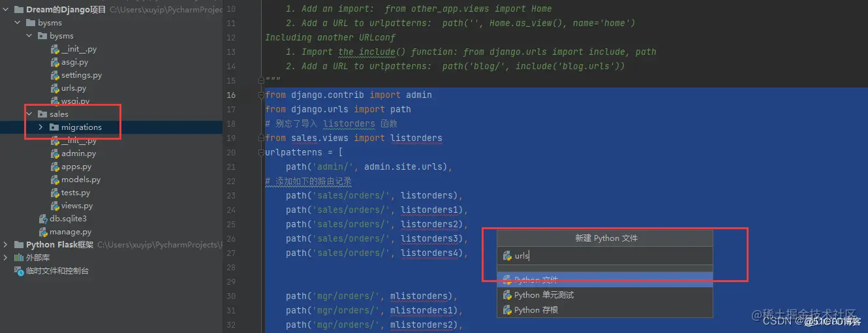Image resolution: width=868 pixels, height=333 pixels.
Task: Choose Python 单元测试 file type
Action: pos(605,295)
